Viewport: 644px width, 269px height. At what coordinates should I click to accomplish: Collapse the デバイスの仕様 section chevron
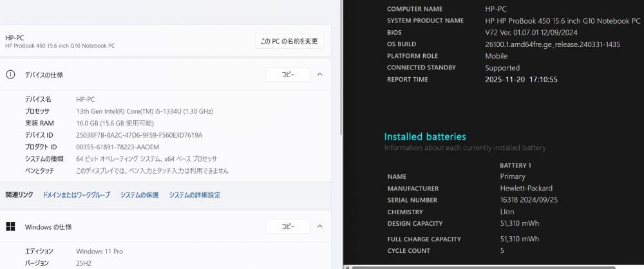tap(320, 75)
